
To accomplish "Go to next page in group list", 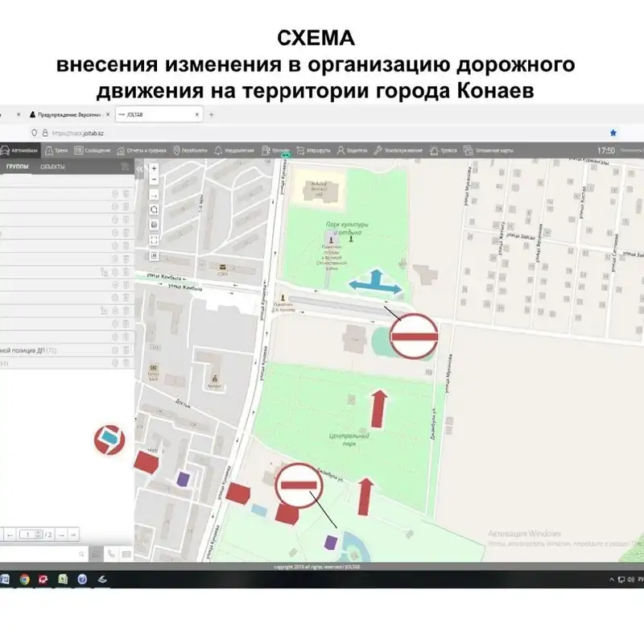I will pyautogui.click(x=62, y=534).
